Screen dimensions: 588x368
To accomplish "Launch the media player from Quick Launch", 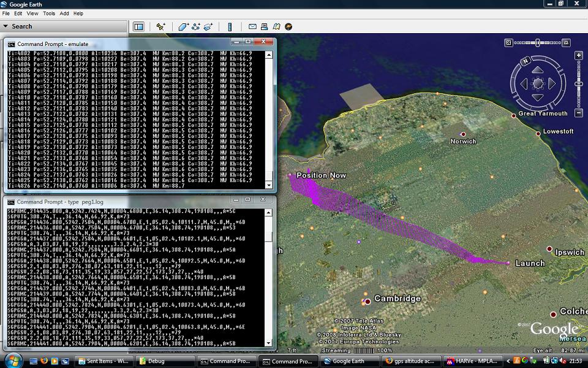I will (55, 361).
